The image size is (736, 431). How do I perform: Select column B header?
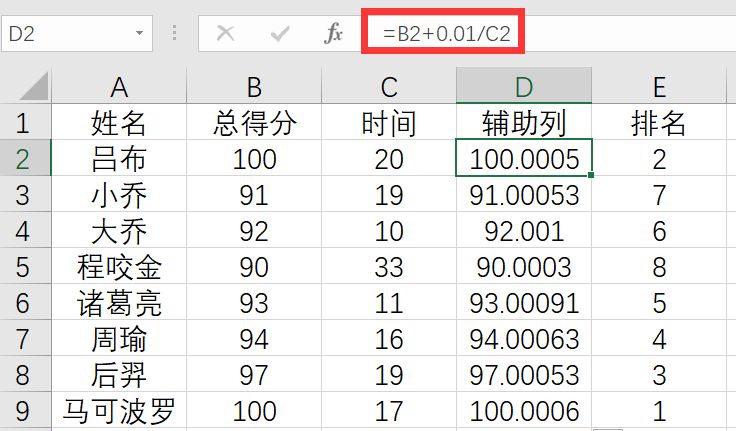pos(254,87)
